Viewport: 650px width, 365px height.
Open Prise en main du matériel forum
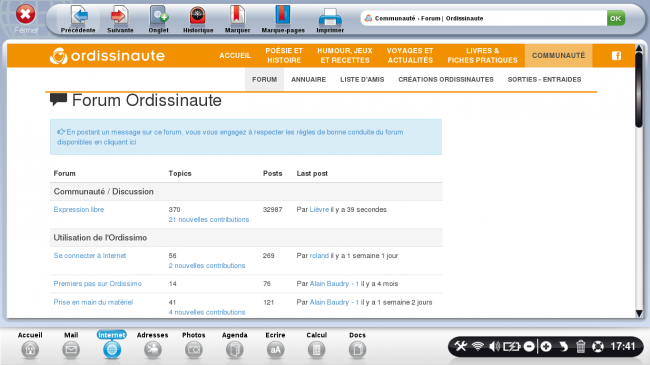coord(93,302)
